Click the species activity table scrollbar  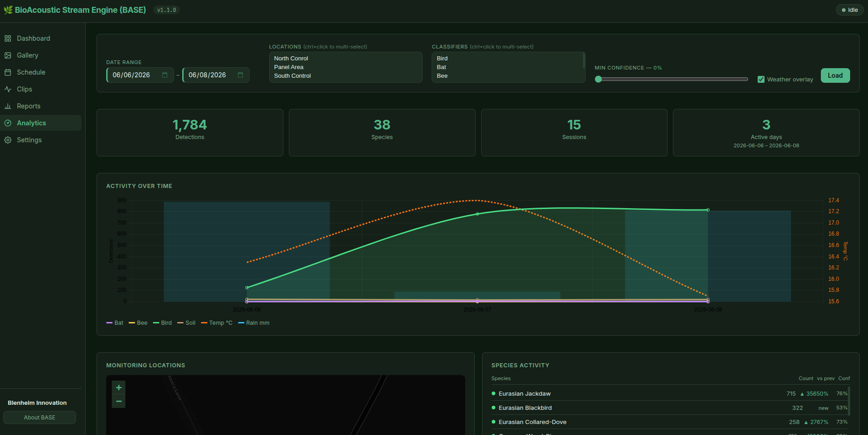coord(849,402)
